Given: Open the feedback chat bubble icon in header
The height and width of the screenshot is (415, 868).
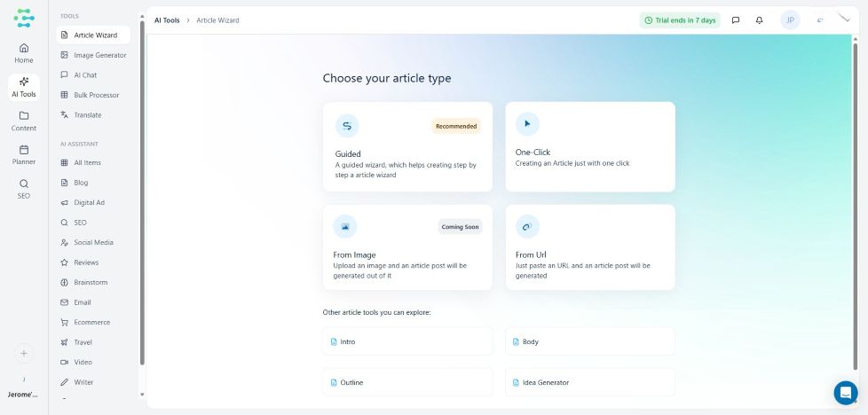Looking at the screenshot, I should pyautogui.click(x=736, y=20).
